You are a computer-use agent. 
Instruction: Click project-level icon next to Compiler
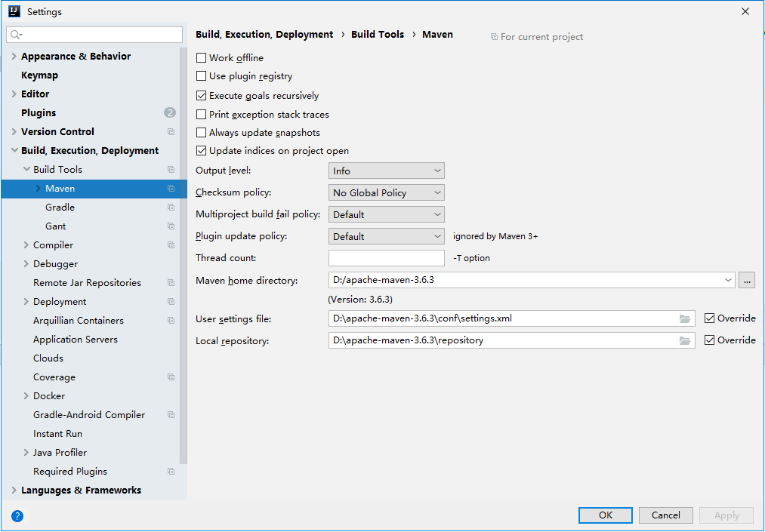point(171,244)
